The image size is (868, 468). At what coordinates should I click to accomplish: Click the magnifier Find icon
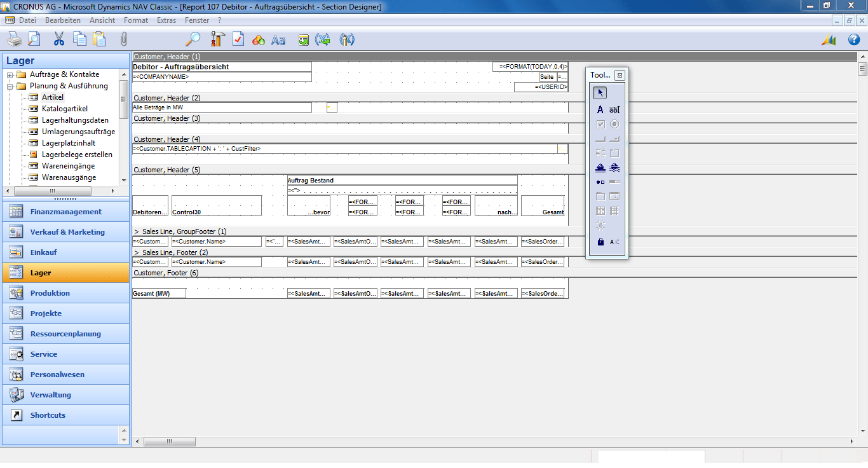pos(193,39)
